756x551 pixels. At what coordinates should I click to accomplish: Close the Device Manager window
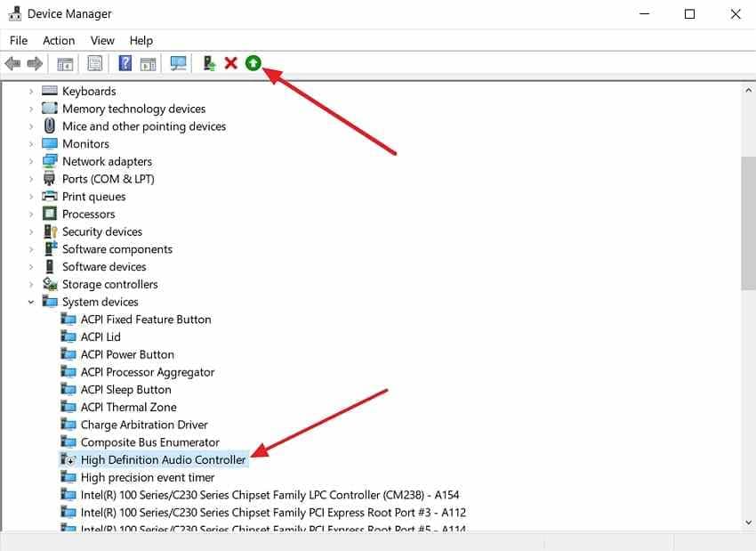point(736,14)
